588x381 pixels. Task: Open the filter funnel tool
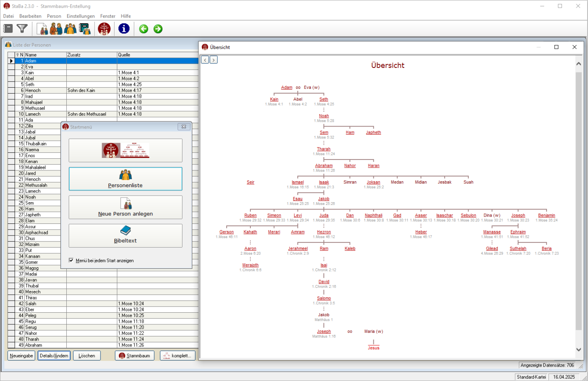point(22,29)
